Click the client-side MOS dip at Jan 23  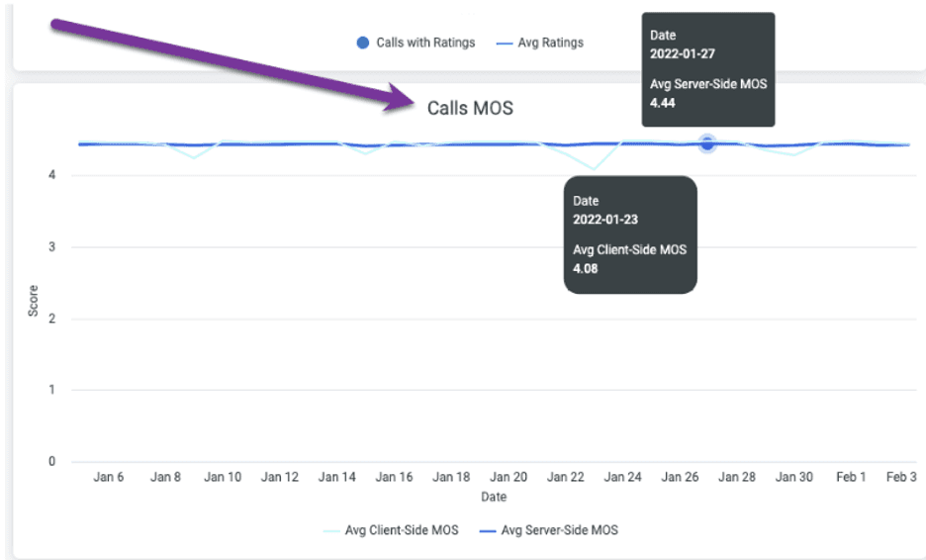coord(593,168)
